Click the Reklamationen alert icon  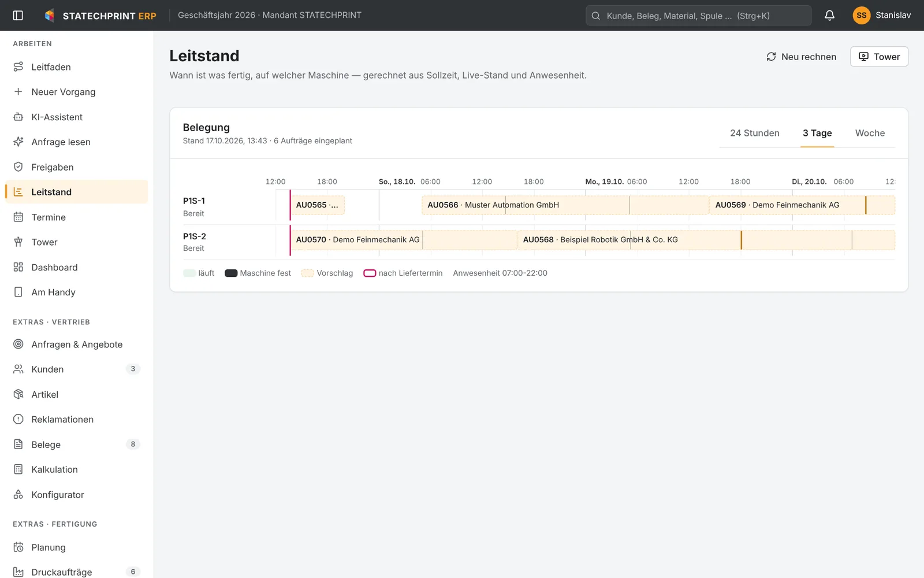[18, 420]
